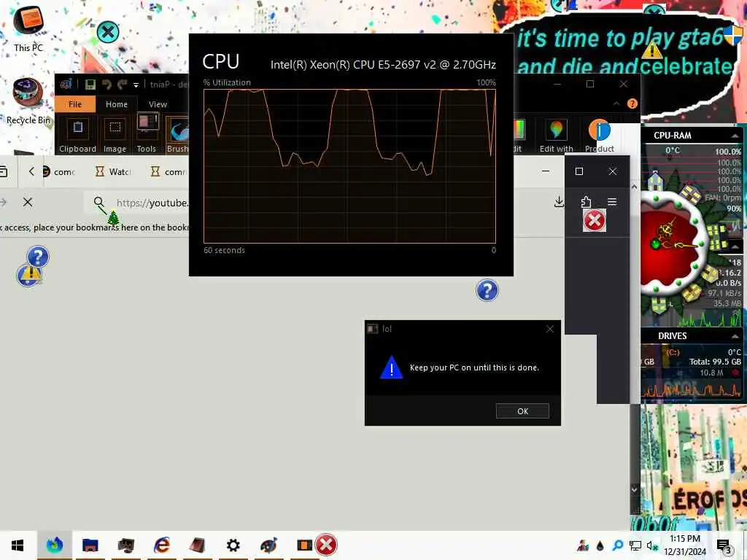The height and width of the screenshot is (560, 747).
Task: Click the red error X icon on the taskbar
Action: (326, 545)
